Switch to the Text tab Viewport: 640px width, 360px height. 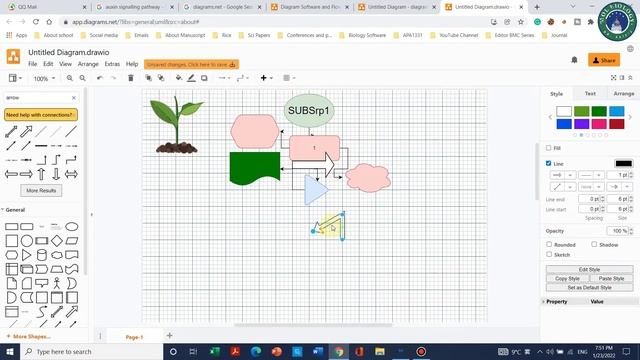click(590, 93)
